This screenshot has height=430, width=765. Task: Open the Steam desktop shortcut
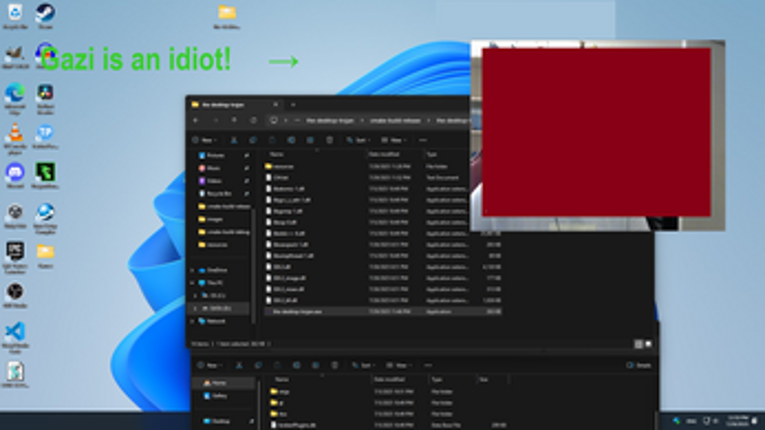(x=45, y=16)
